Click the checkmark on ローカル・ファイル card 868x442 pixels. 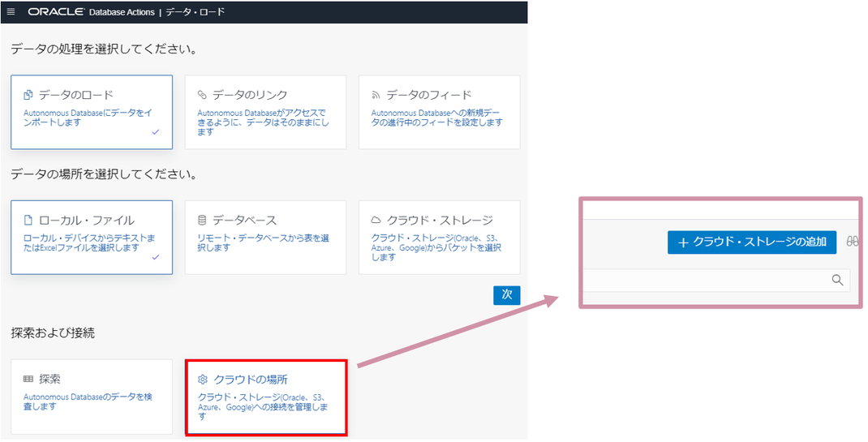(156, 256)
